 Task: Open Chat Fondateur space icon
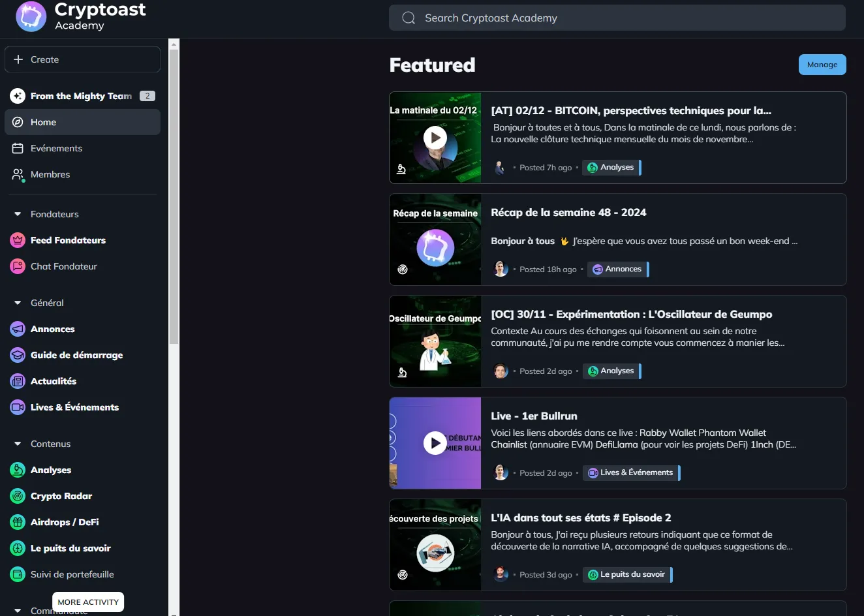tap(18, 266)
